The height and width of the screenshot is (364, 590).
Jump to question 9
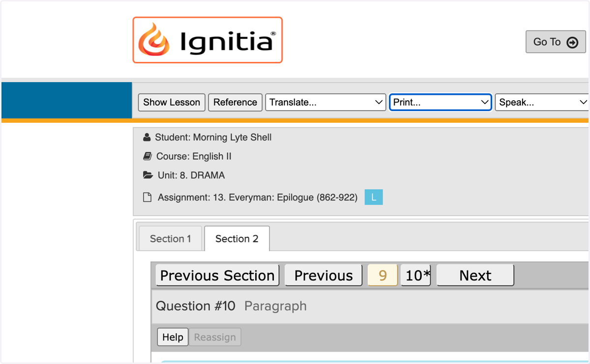click(383, 275)
